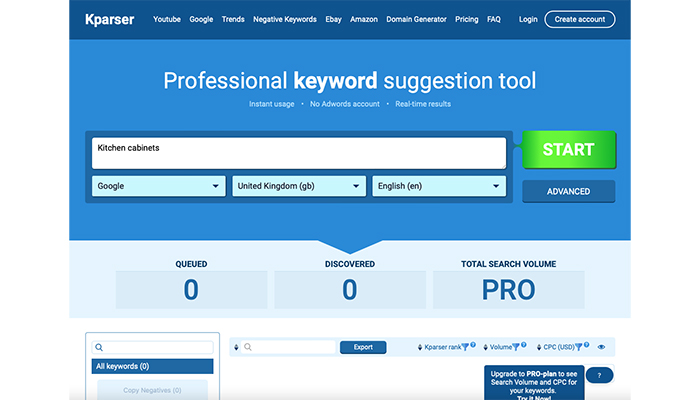This screenshot has width=700, height=400.
Task: Open ADVANCED search options
Action: click(x=568, y=192)
